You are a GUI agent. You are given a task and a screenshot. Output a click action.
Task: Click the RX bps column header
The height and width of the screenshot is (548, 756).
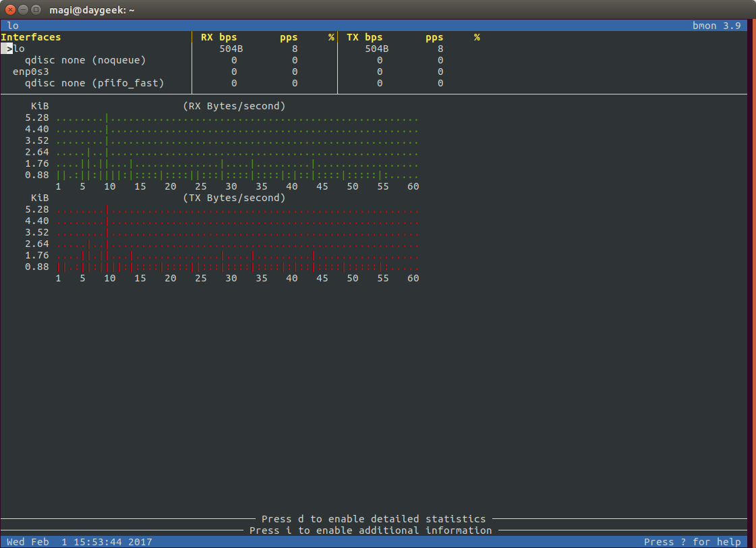point(219,37)
